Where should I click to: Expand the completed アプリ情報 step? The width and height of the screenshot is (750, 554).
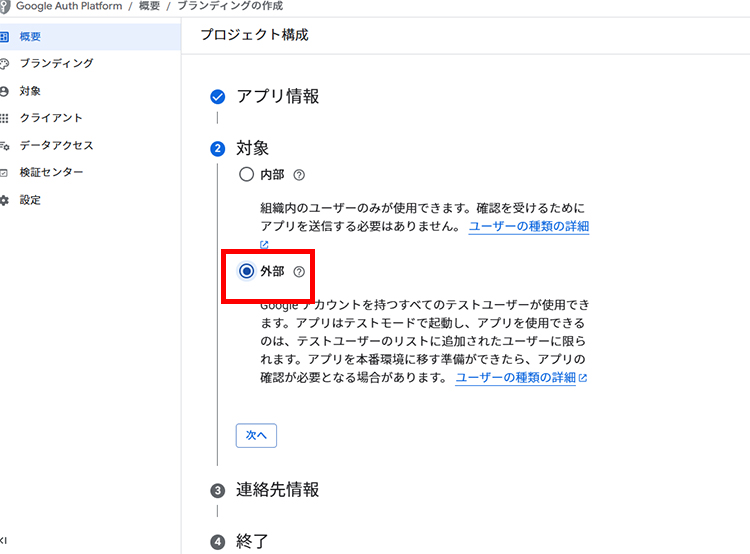tap(277, 97)
